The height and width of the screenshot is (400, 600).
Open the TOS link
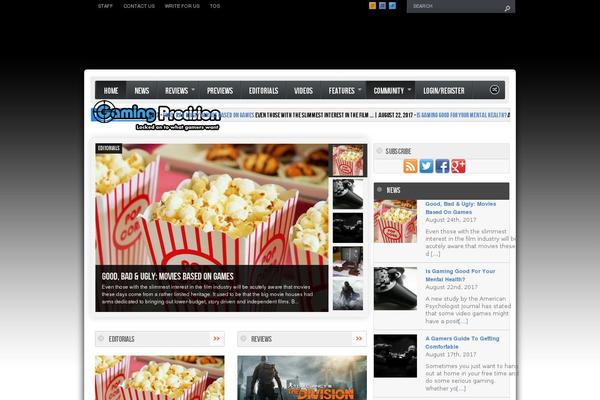tap(215, 6)
